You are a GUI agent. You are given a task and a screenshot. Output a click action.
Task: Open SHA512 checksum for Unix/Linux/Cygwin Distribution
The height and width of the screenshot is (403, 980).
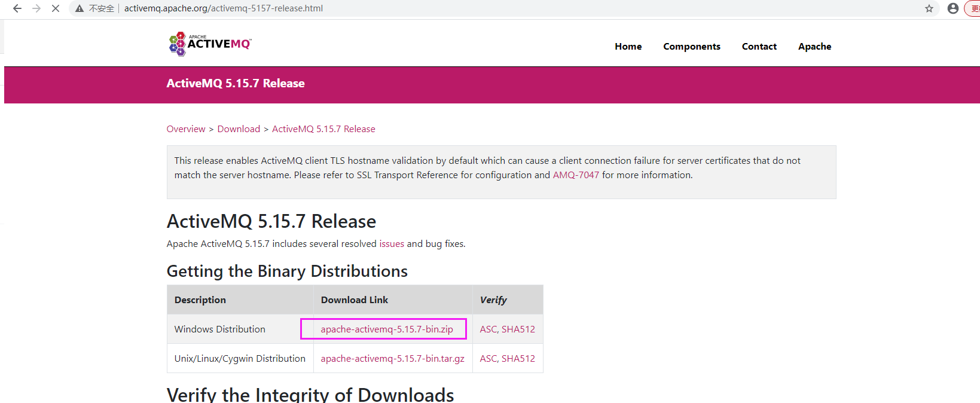click(x=518, y=359)
